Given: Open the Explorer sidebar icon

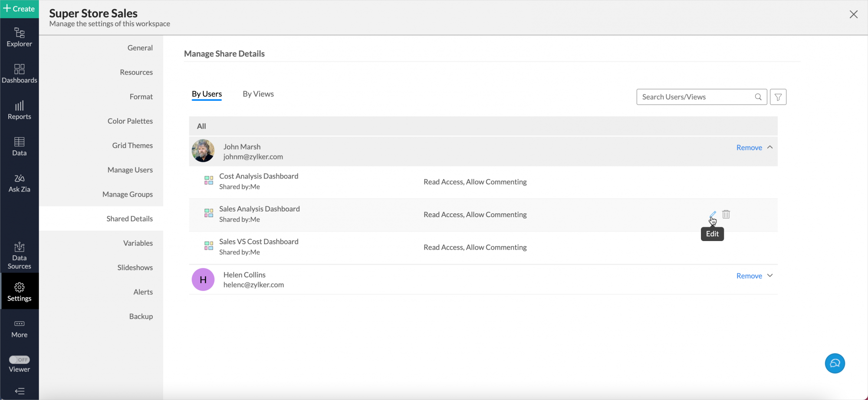Looking at the screenshot, I should (x=19, y=37).
